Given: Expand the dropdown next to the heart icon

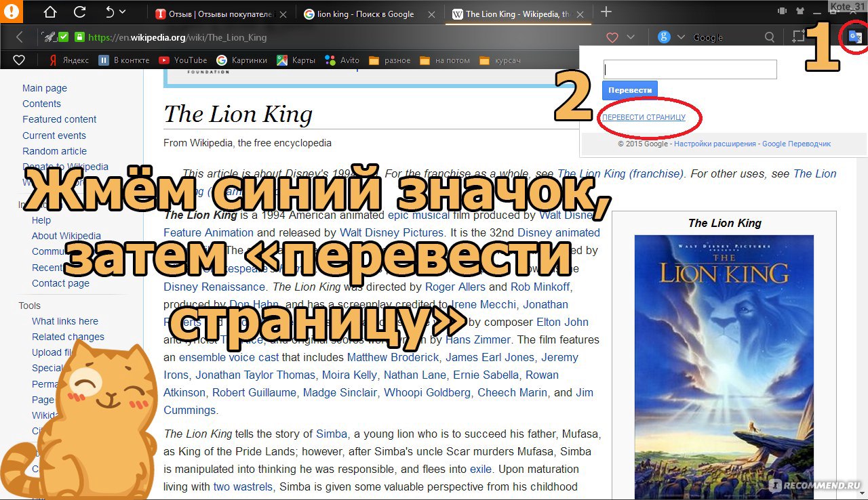Looking at the screenshot, I should (x=631, y=38).
